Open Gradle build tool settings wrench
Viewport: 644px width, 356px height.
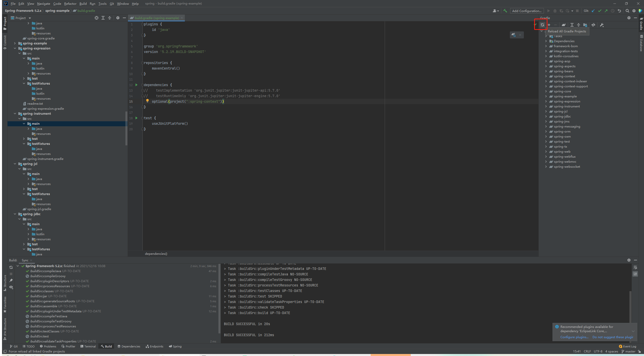tap(602, 25)
